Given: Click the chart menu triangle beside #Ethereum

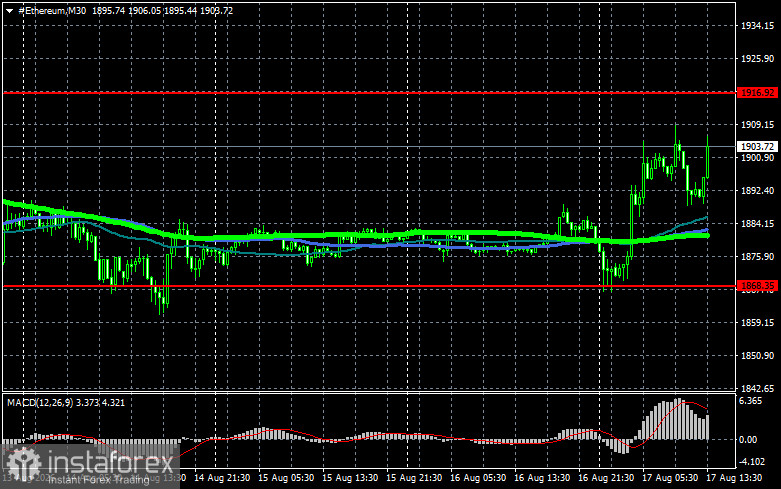Looking at the screenshot, I should point(9,11).
